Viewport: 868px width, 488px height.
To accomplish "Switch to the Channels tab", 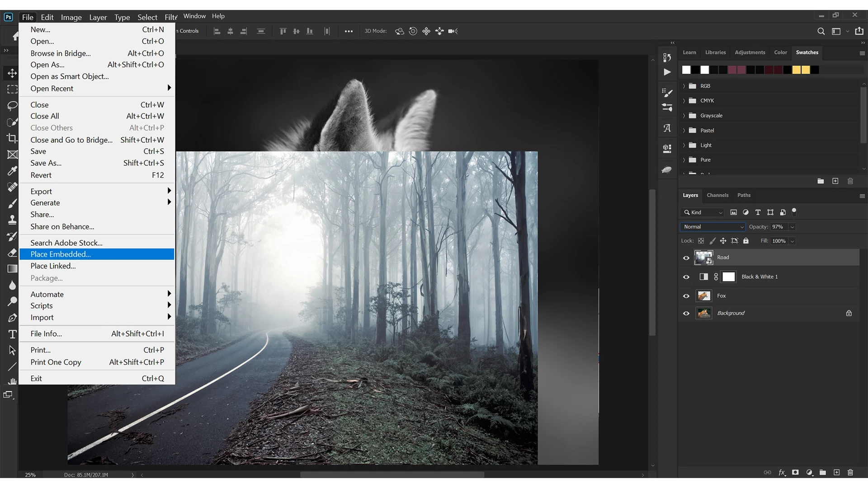I will (x=717, y=195).
